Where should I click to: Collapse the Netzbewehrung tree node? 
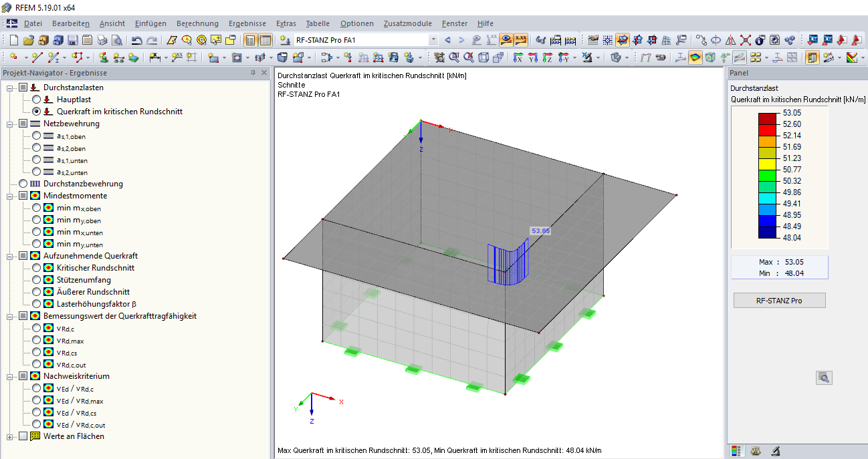coord(11,124)
